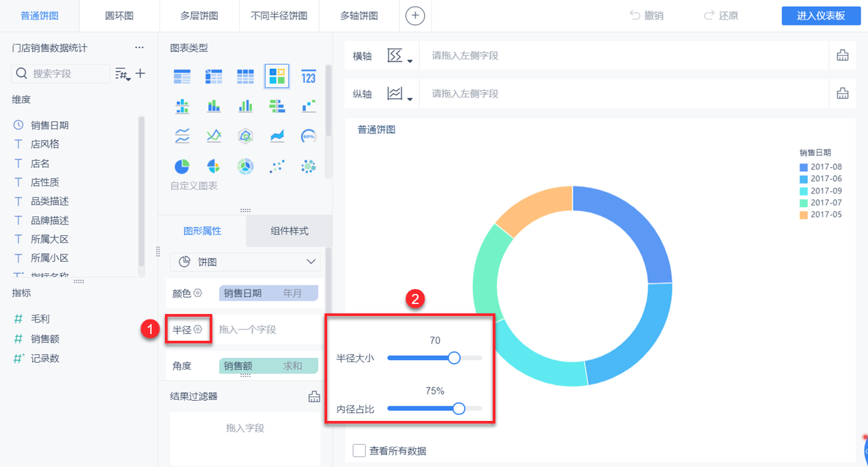
Task: Switch to the 多层饼图 tab
Action: (x=199, y=15)
